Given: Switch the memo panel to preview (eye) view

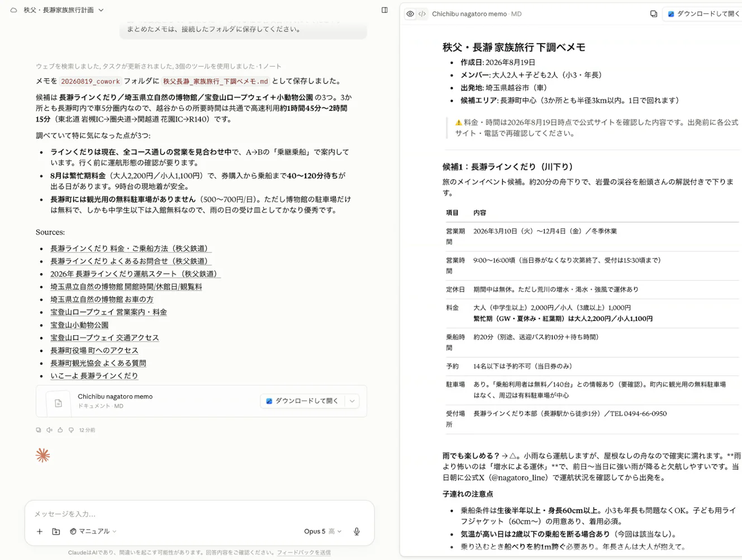Looking at the screenshot, I should point(410,14).
